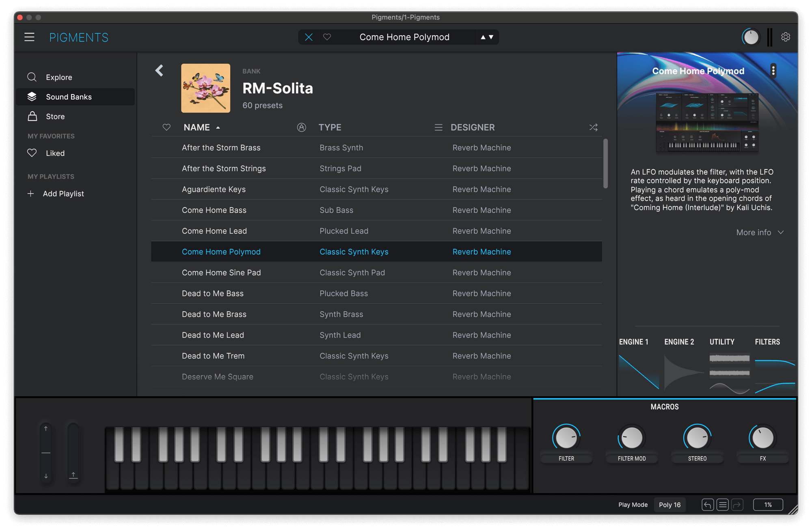Open the preset options three-dot menu
The width and height of the screenshot is (812, 531).
coord(773,71)
